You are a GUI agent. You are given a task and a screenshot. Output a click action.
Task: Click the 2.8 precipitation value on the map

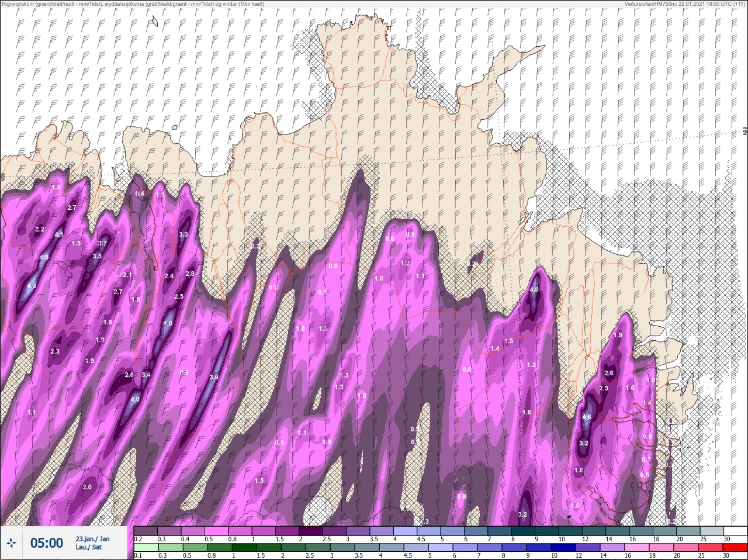189,274
